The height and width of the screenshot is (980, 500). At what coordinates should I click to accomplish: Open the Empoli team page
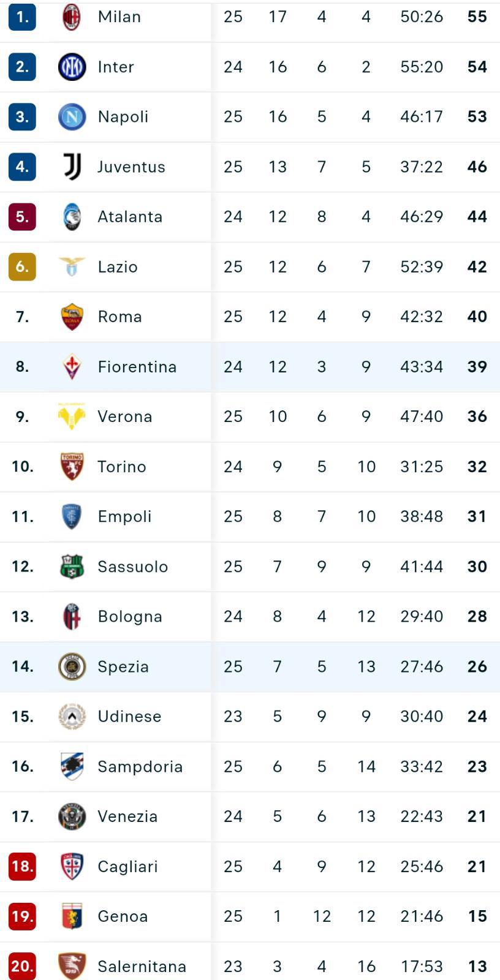[124, 516]
